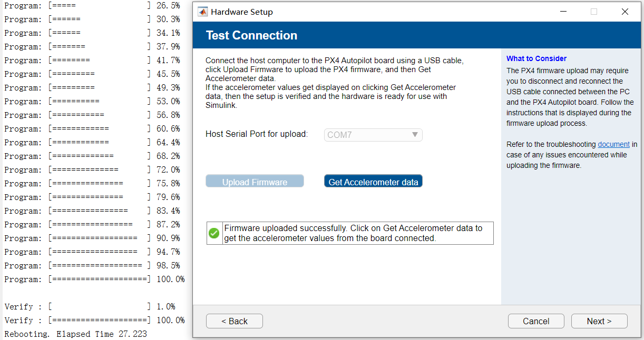Screen dimensions: 644x340
Task: Close the Hardware Setup dialog
Action: (x=625, y=12)
